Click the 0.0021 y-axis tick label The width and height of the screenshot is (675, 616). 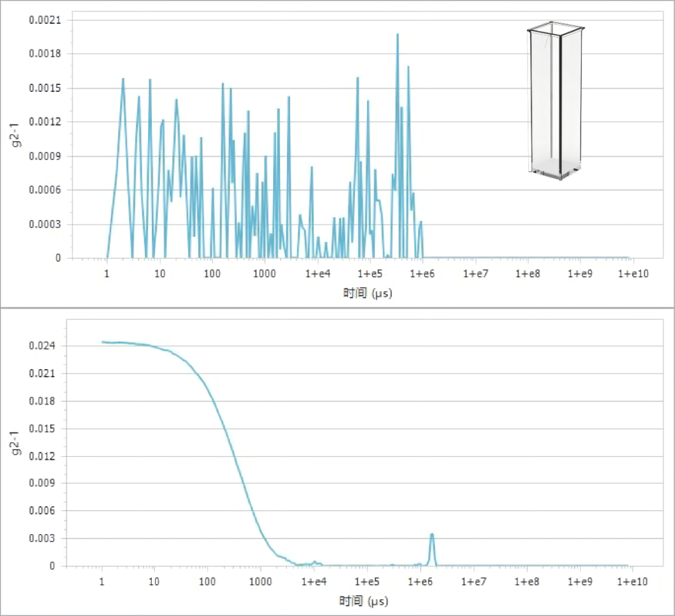[45, 20]
